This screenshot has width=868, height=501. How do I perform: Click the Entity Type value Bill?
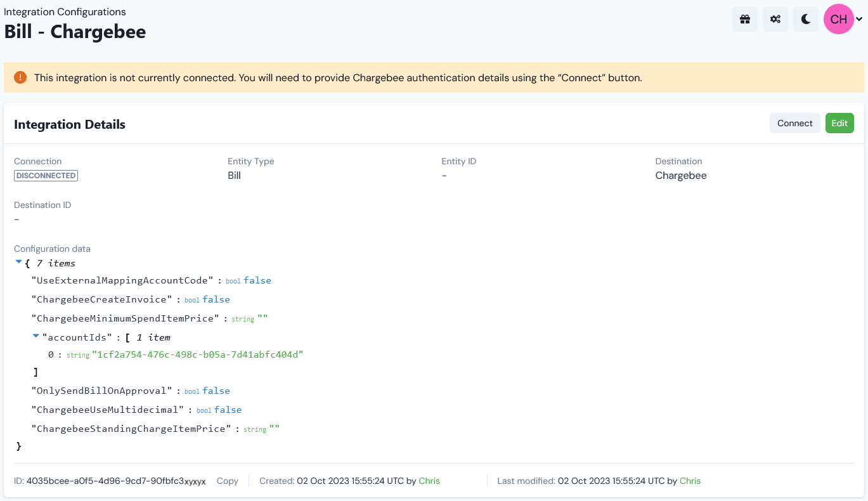tap(234, 176)
